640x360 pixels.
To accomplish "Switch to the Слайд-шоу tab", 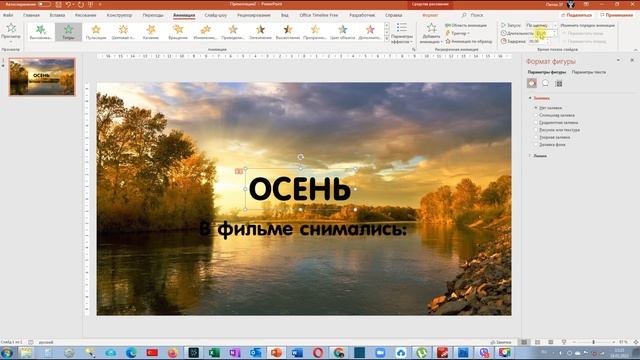I will (x=216, y=15).
